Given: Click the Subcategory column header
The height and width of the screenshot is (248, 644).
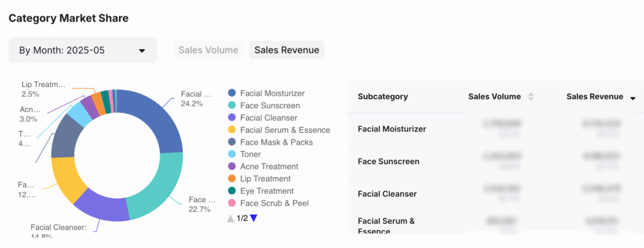Looking at the screenshot, I should point(383,97).
